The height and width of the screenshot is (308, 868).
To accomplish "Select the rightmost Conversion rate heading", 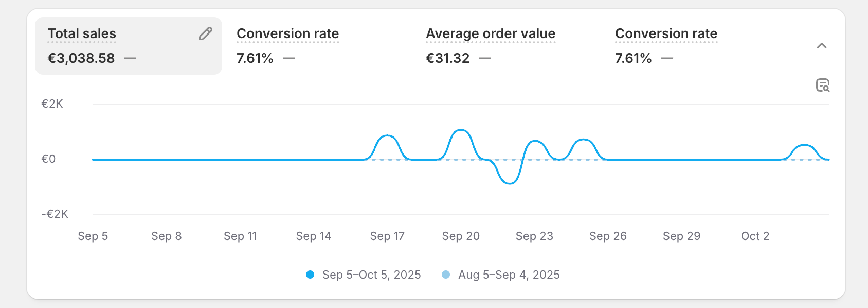I will 666,33.
